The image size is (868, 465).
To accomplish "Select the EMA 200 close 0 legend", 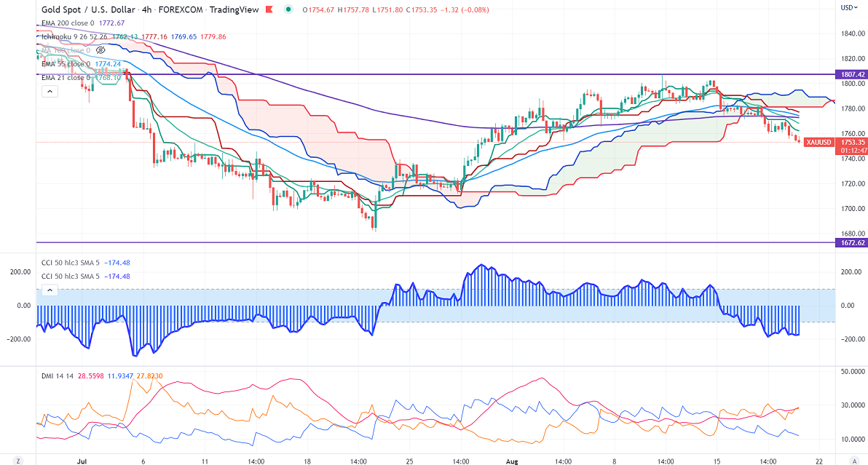I will 68,23.
